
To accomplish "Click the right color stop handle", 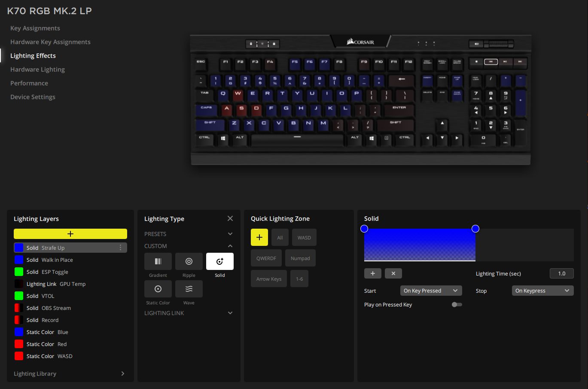I will 475,229.
